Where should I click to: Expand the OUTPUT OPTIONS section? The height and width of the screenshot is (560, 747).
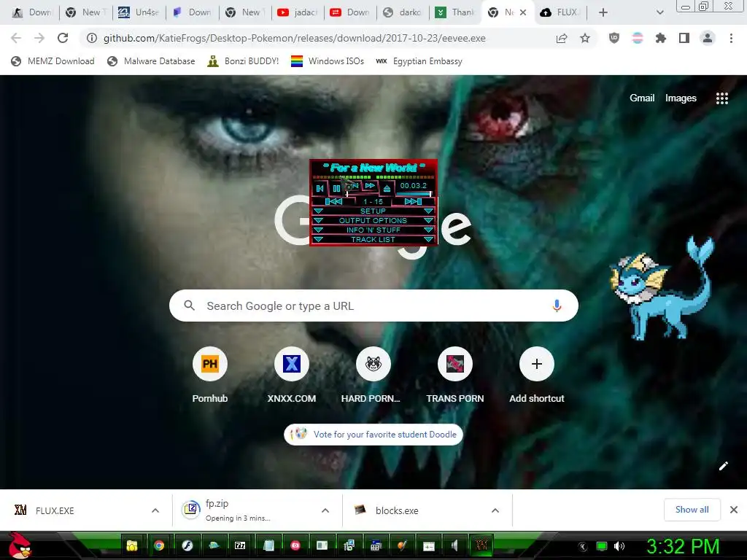[x=373, y=220]
